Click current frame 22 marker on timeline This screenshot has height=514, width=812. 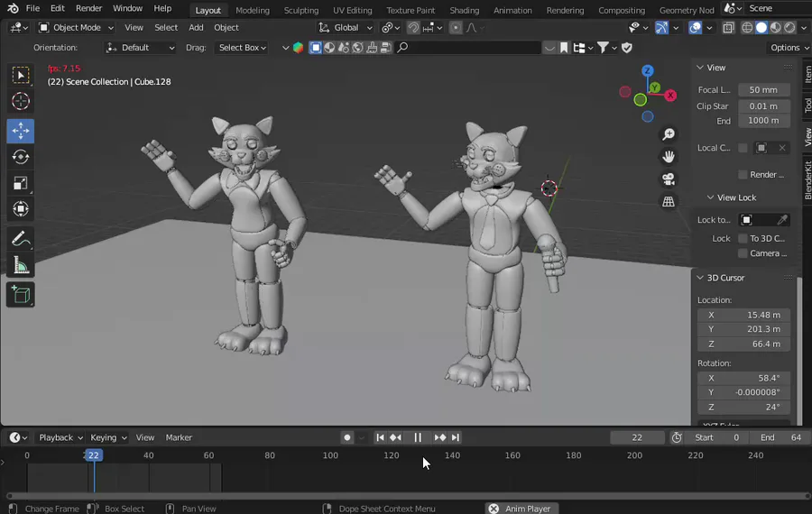(x=93, y=455)
